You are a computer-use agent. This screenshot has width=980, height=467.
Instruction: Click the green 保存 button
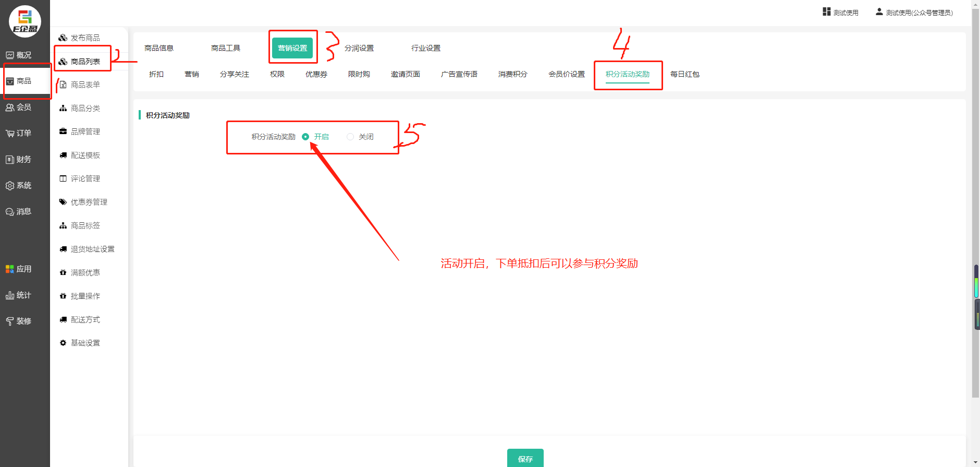click(x=525, y=458)
